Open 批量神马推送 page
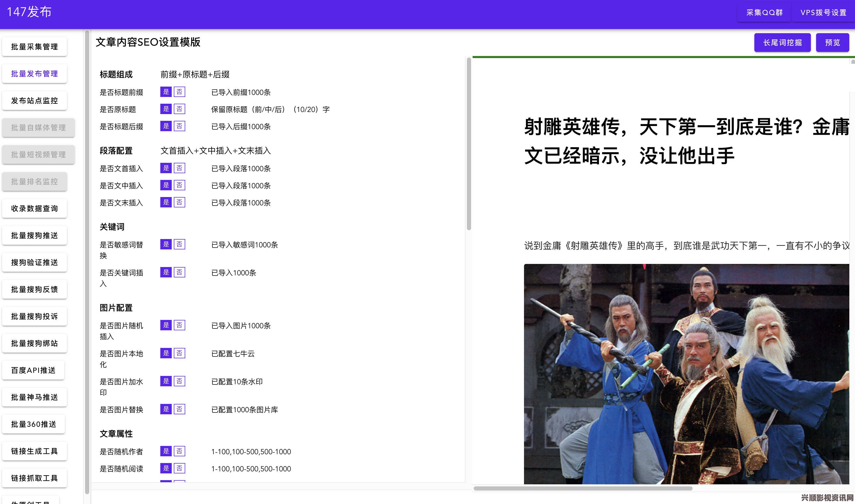 point(34,397)
